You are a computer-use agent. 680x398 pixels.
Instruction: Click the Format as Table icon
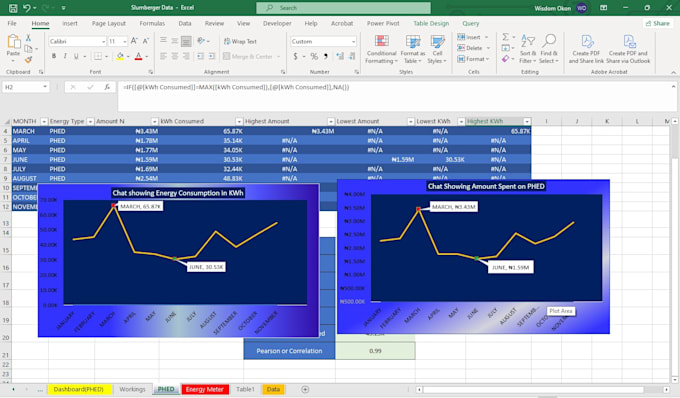click(412, 42)
